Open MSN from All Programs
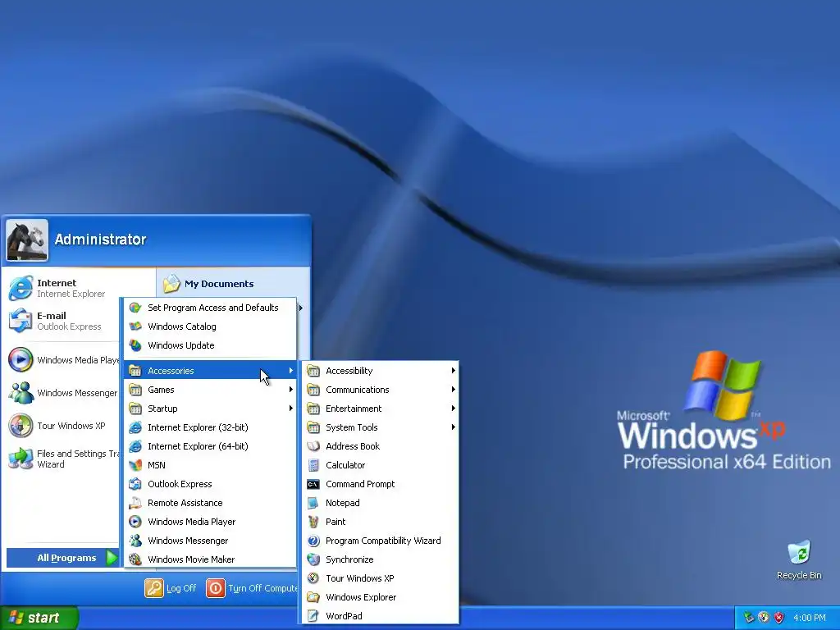This screenshot has width=840, height=630. pos(210,465)
